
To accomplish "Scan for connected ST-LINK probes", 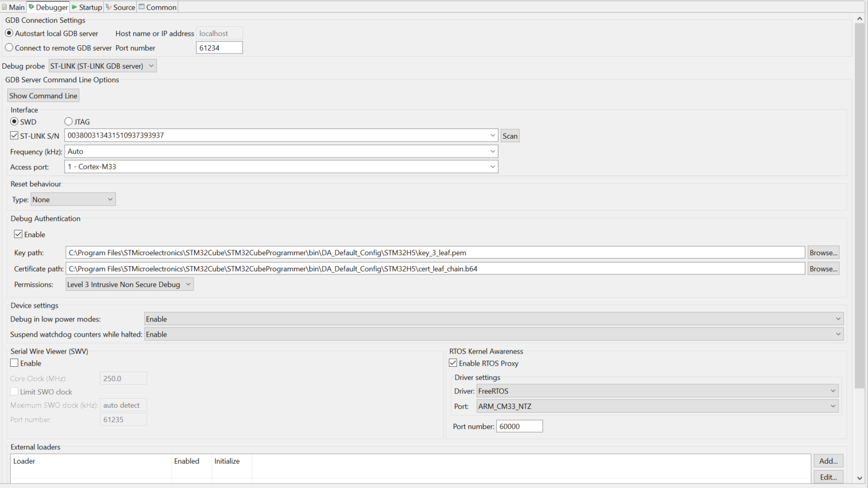I will click(509, 135).
